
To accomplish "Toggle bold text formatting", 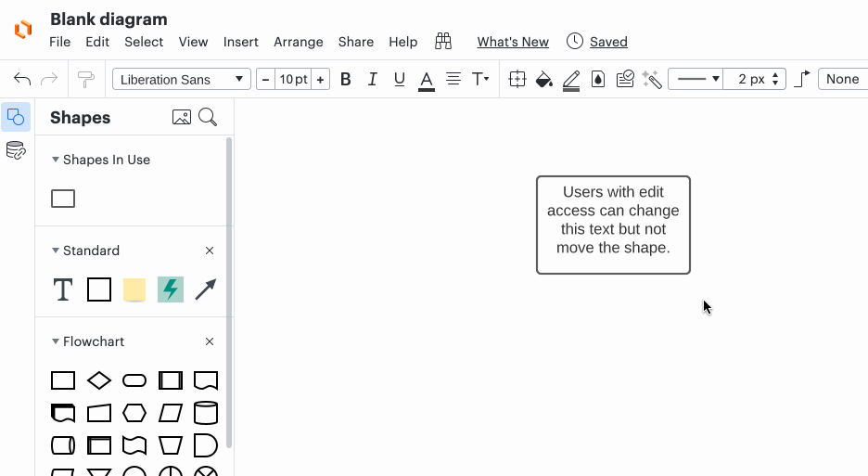I will (345, 79).
